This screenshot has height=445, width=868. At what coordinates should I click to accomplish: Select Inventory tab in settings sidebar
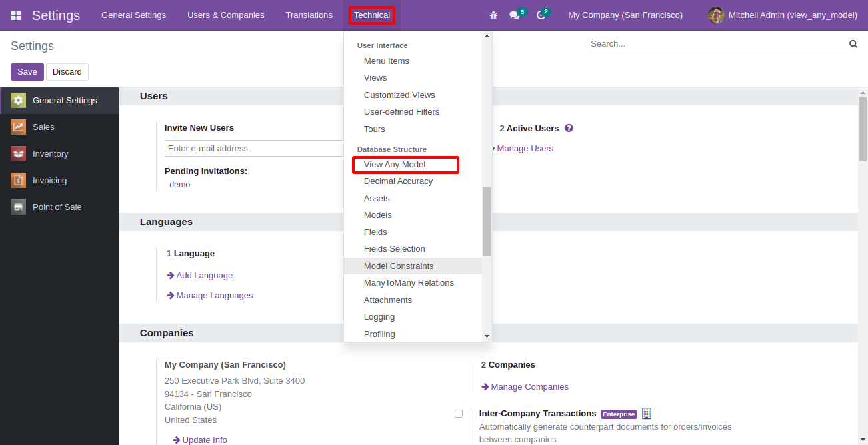[59, 154]
